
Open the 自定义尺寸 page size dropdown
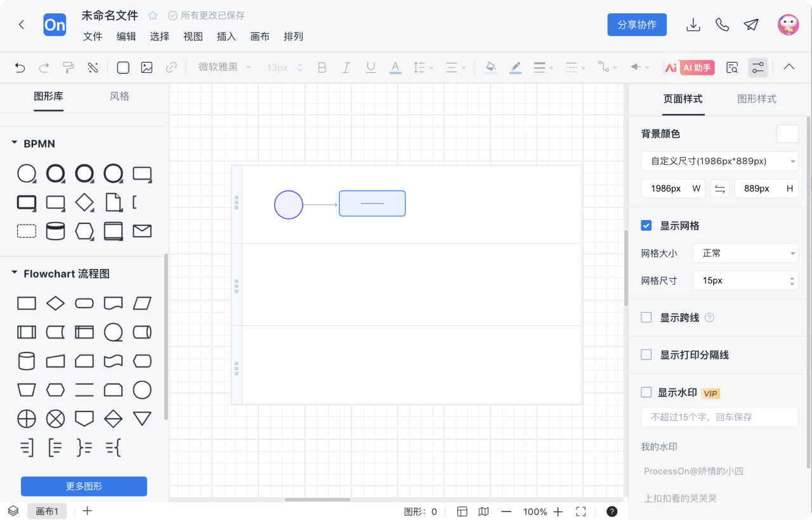click(719, 162)
